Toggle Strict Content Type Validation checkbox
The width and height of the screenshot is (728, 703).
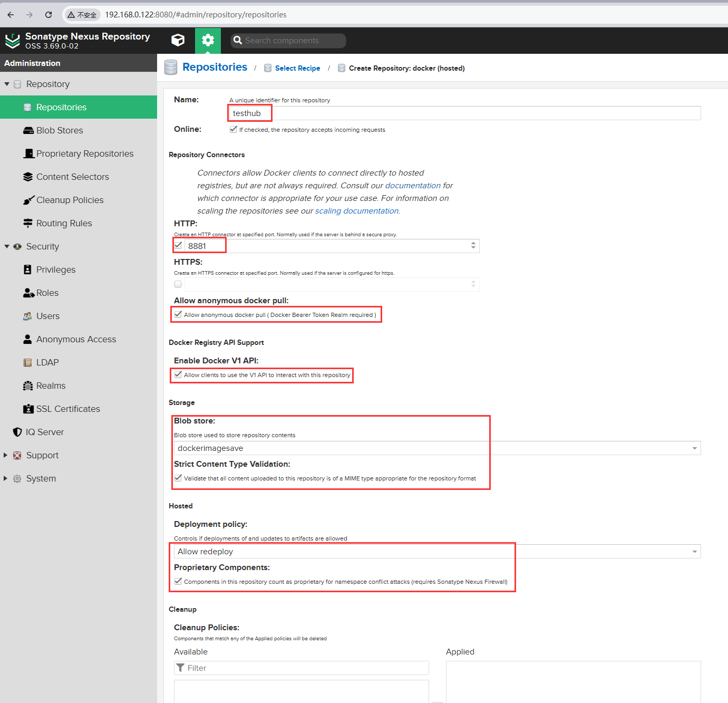178,478
